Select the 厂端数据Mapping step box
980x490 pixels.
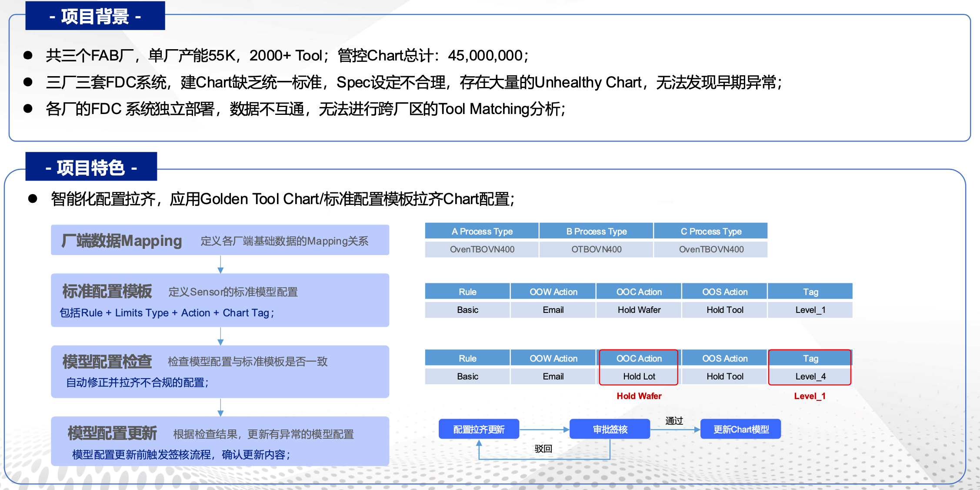tap(220, 240)
